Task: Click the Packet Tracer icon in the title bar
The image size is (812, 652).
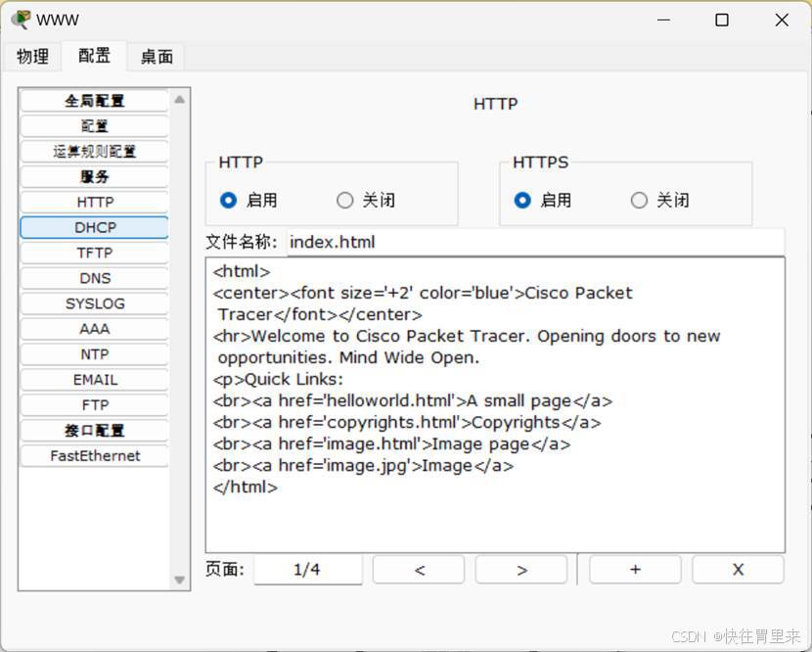Action: coord(21,20)
